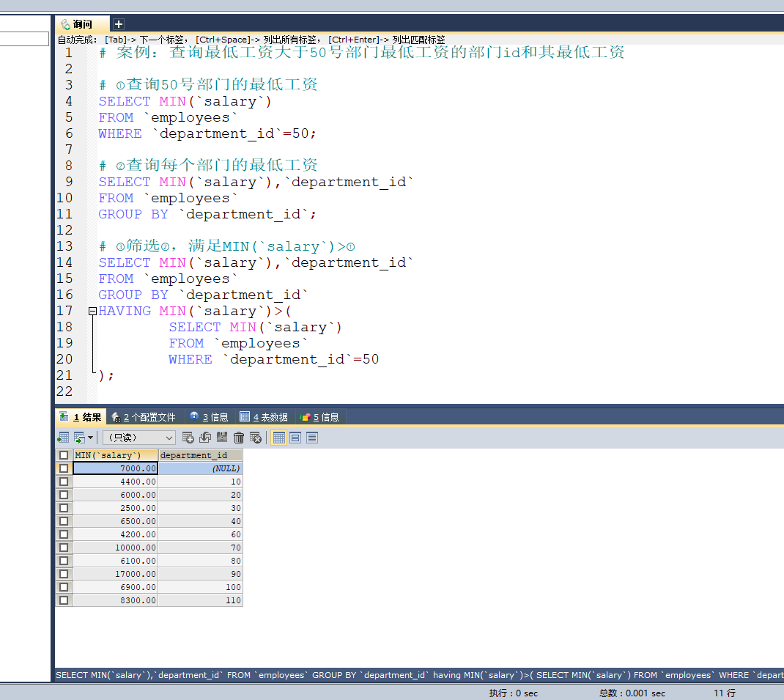Click line number 22 in the gutter
Screen dimensions: 784x700
point(64,391)
